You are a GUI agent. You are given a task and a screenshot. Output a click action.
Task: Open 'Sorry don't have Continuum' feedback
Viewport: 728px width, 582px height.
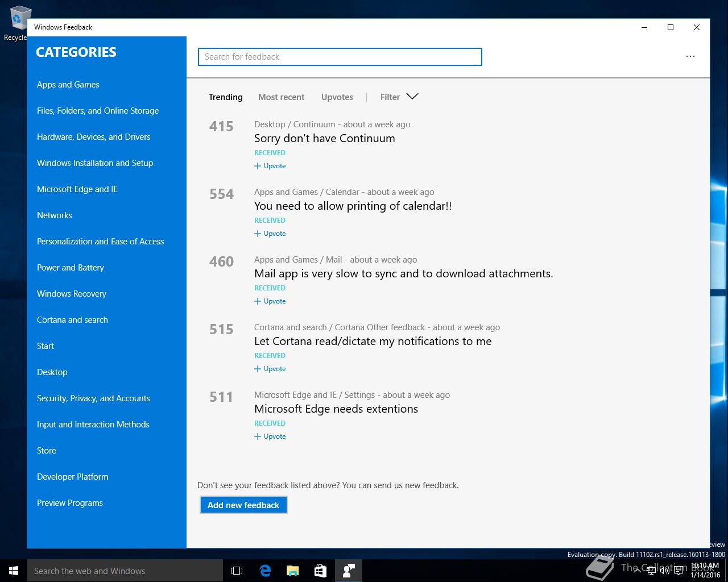[x=325, y=138]
